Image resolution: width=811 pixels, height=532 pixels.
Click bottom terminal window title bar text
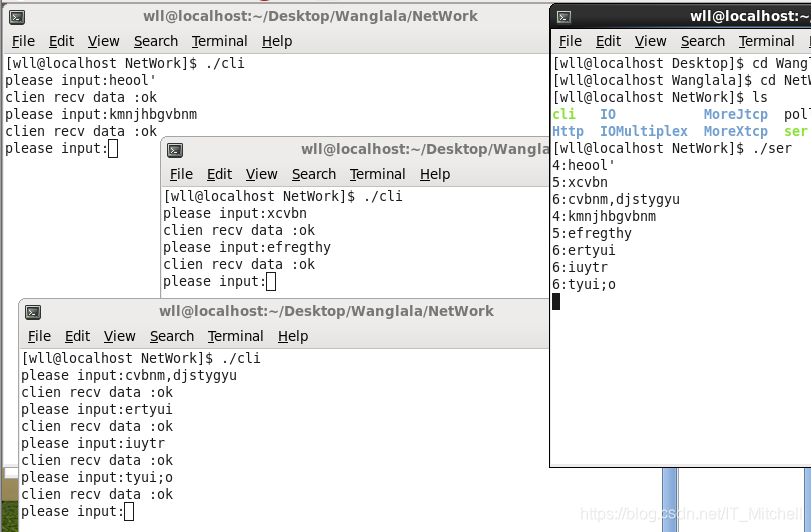[x=326, y=311]
